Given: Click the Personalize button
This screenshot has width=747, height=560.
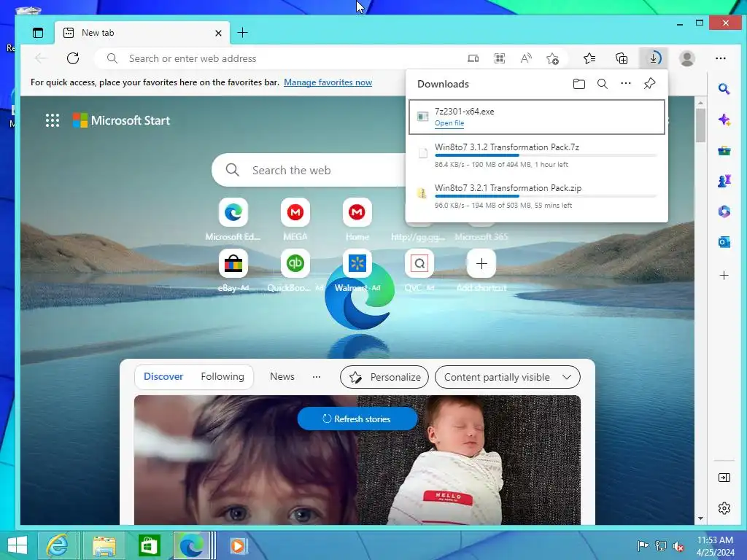Looking at the screenshot, I should click(x=384, y=377).
